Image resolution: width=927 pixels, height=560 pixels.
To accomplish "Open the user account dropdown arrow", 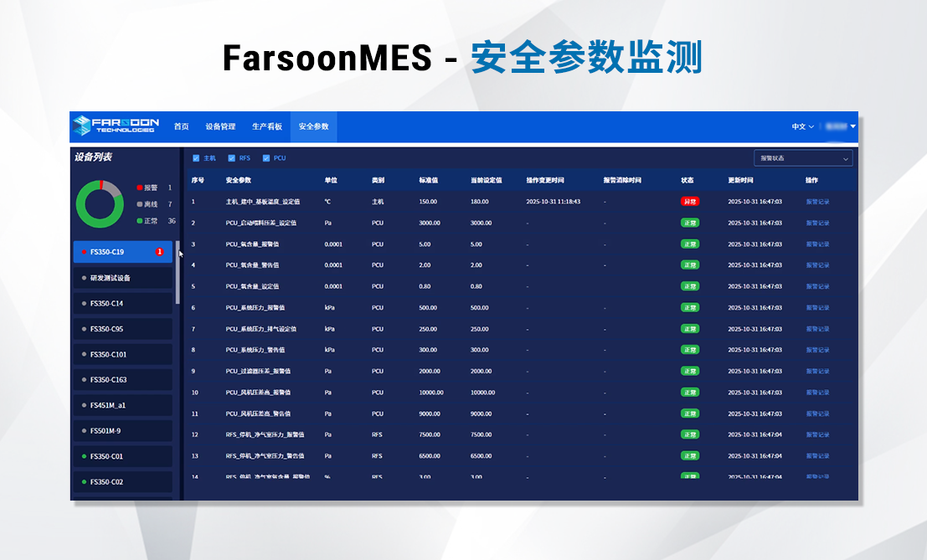I will click(x=852, y=126).
